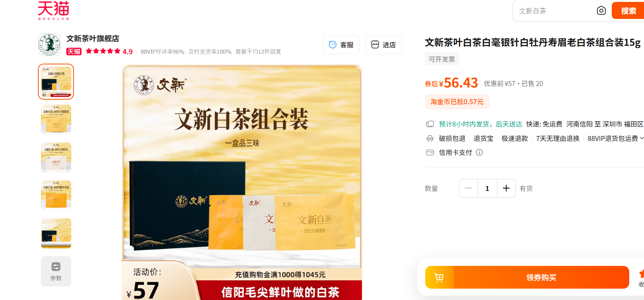Click the orange 搜索 search button
The image size is (644, 300).
pos(628,11)
